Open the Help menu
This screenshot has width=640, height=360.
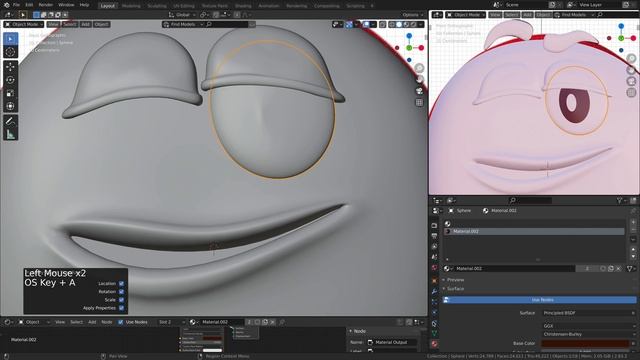[x=84, y=5]
